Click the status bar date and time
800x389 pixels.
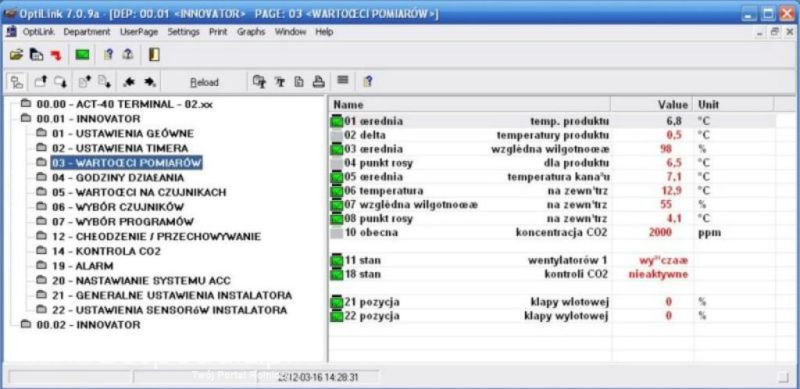(x=317, y=377)
